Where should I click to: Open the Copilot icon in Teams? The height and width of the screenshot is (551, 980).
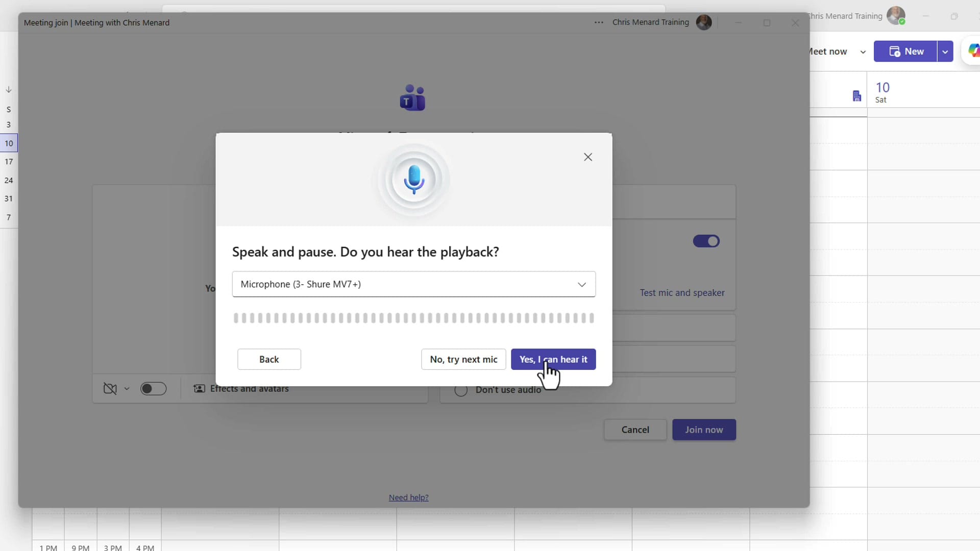click(x=973, y=51)
